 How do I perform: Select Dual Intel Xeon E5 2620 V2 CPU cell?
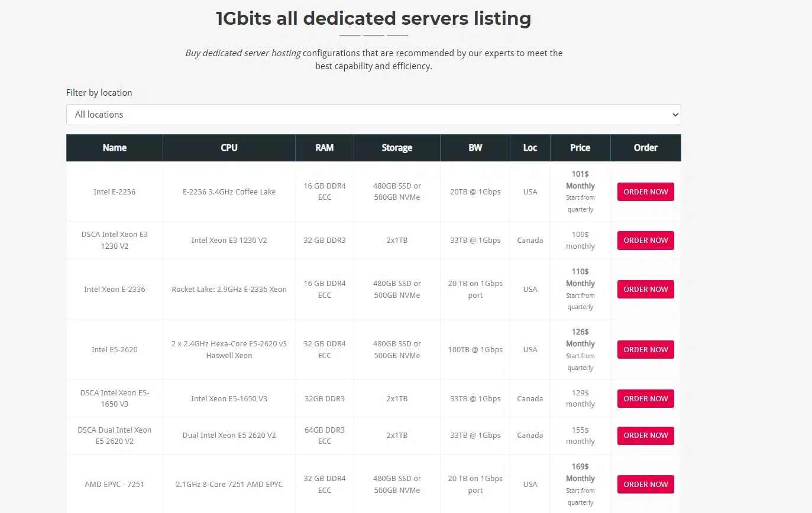coord(229,436)
